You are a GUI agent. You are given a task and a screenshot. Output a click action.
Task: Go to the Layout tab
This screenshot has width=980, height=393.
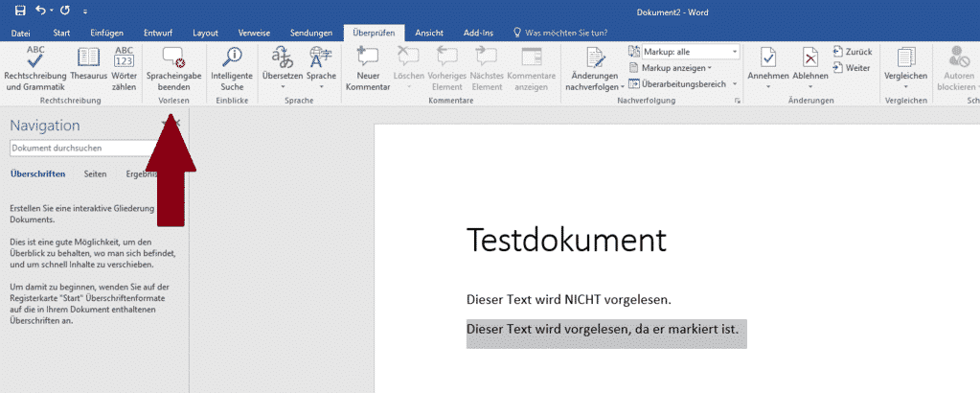point(205,34)
